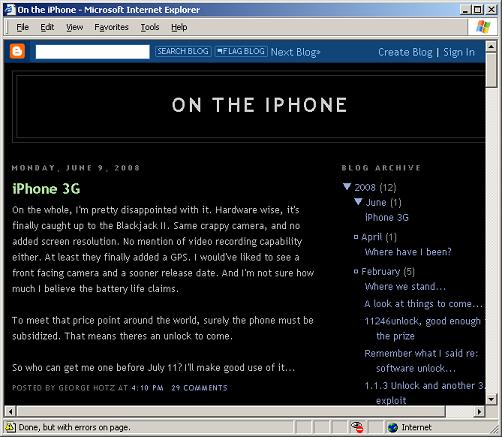Click the scroll left arrow on horizontal scrollbar

pos(10,412)
